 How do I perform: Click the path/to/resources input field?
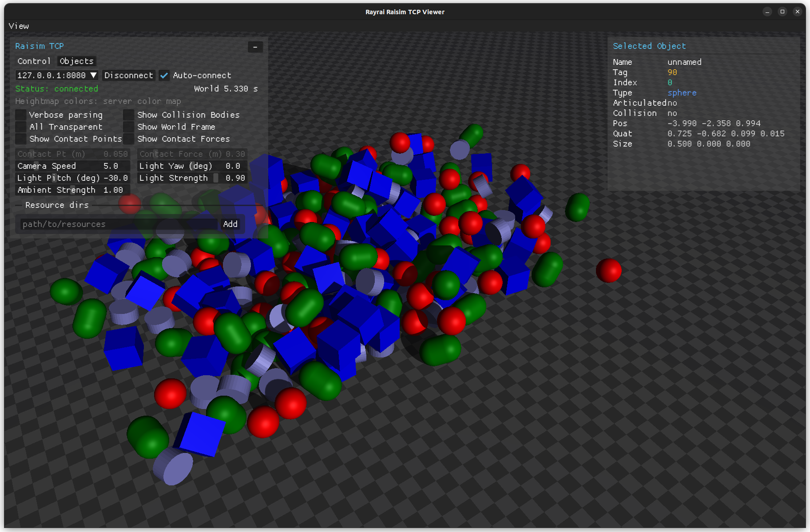click(x=118, y=224)
